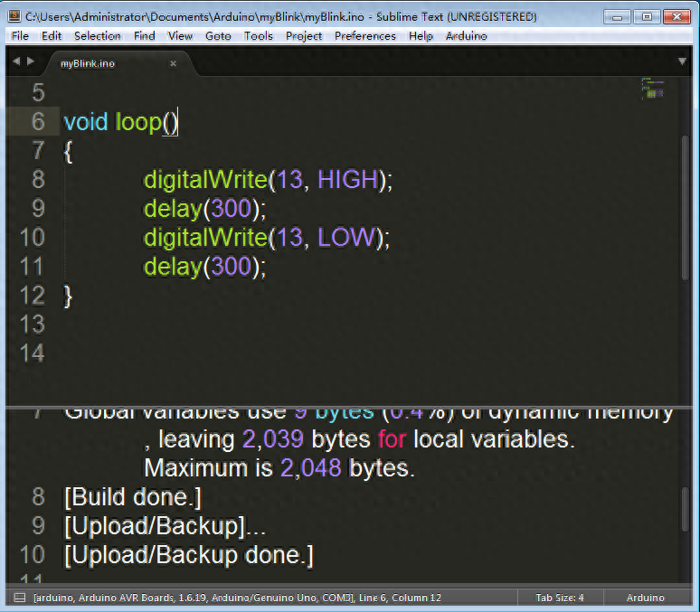
Task: Click the opening brace on line 7
Action: 68,151
